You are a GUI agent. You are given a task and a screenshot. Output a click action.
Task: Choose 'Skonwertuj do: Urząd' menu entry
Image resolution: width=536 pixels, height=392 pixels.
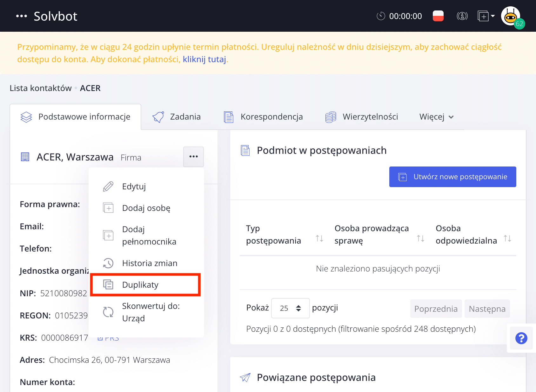point(146,312)
